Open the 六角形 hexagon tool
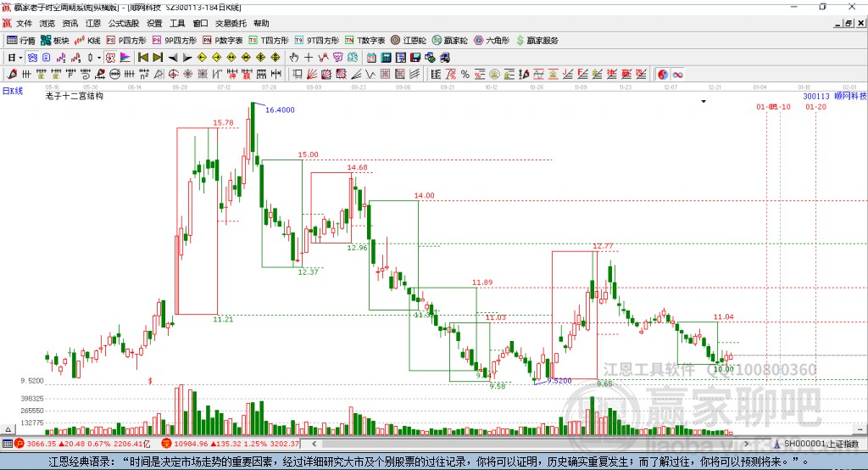The height and width of the screenshot is (470, 868). point(492,41)
